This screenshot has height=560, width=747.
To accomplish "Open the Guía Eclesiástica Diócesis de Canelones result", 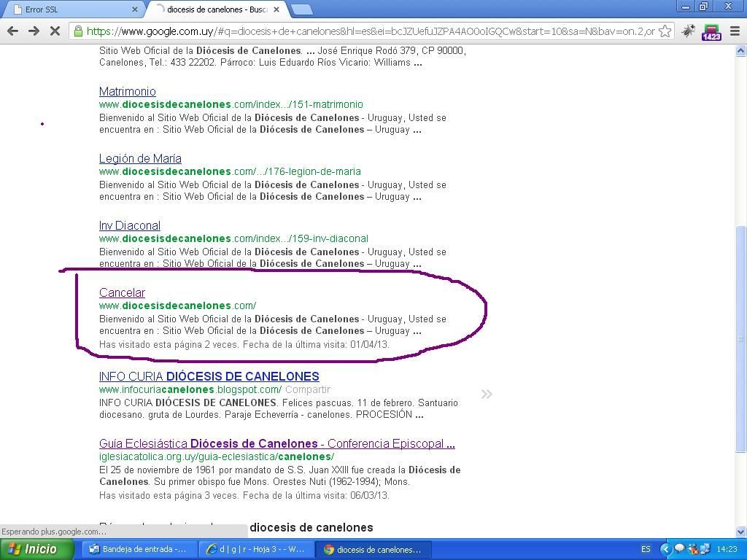I will 276,443.
